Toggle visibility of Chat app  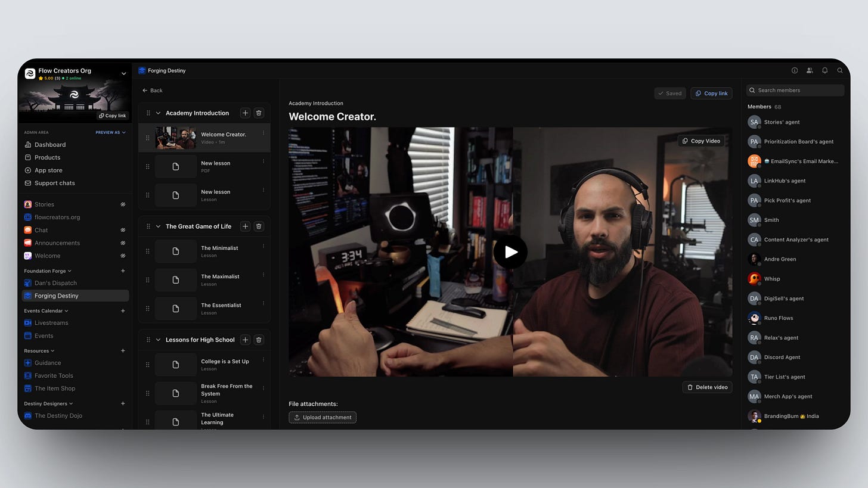click(x=123, y=230)
